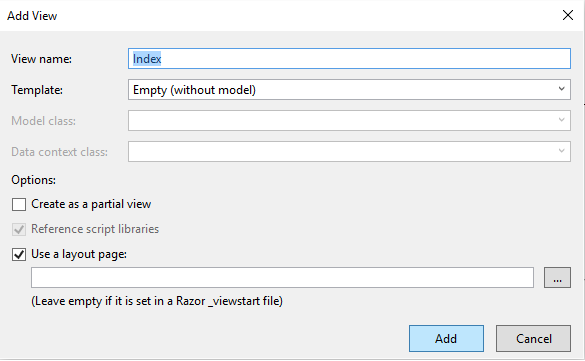Click the highlighted 'Index' text
585x361 pixels.
click(x=147, y=59)
